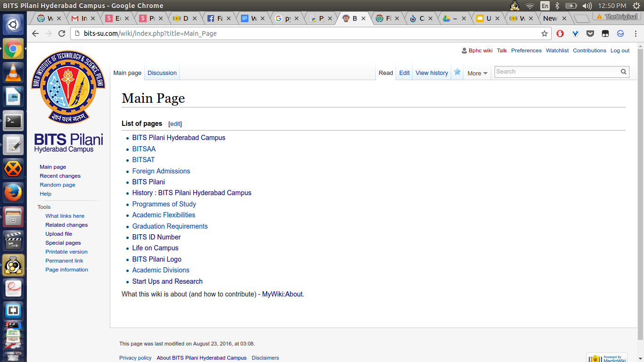This screenshot has height=362, width=644.
Task: Open the Ubuntu Dash launcher icon
Action: tap(13, 24)
